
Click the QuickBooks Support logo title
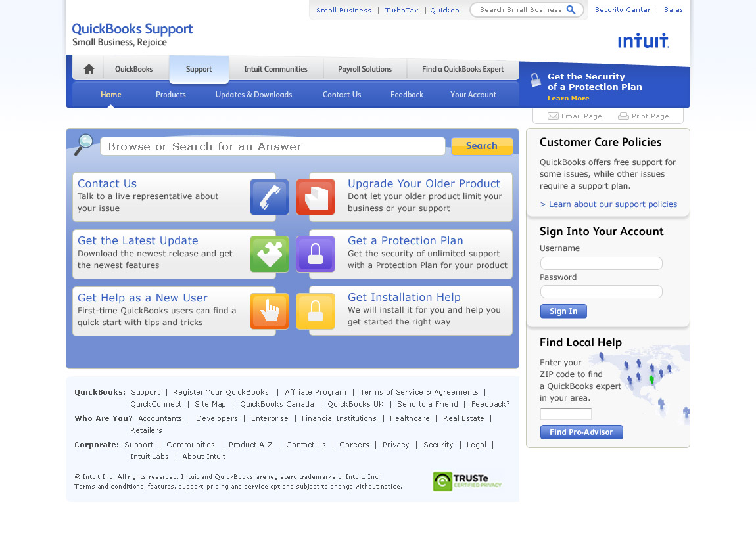132,29
